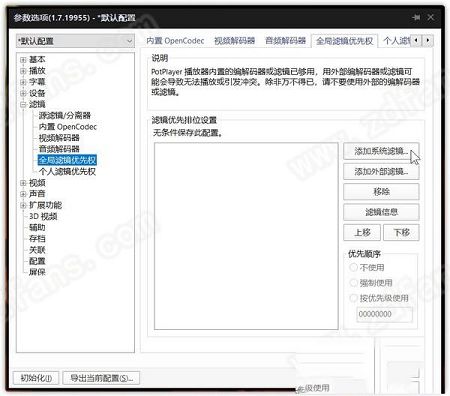This screenshot has width=450, height=396.
Task: Select the 字幕 tree label
Action: click(x=37, y=82)
